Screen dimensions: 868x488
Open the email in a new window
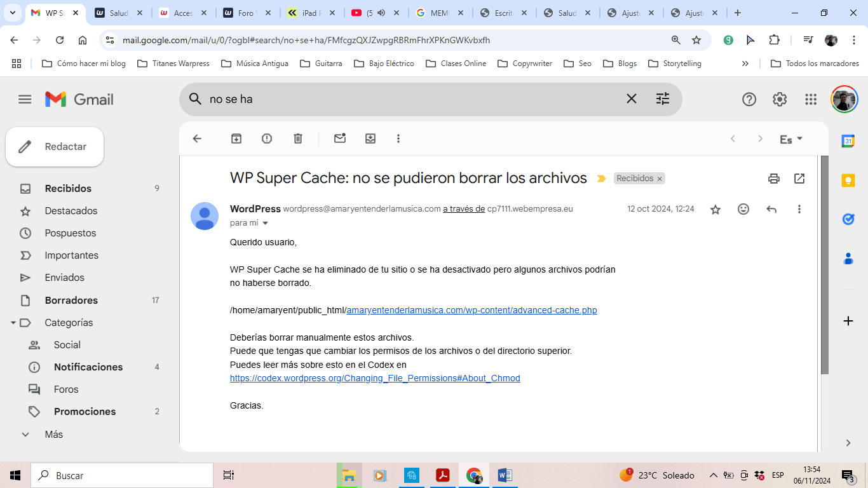(x=799, y=179)
